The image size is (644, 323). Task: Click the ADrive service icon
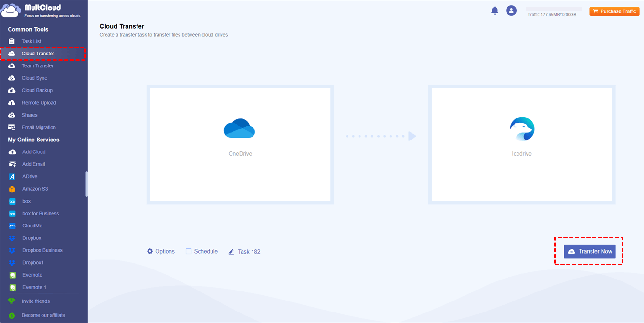click(x=12, y=177)
